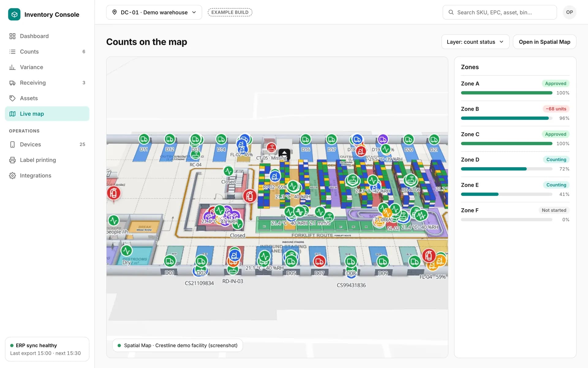Image resolution: width=588 pixels, height=368 pixels.
Task: Open the Dashboard page
Action: 47,36
